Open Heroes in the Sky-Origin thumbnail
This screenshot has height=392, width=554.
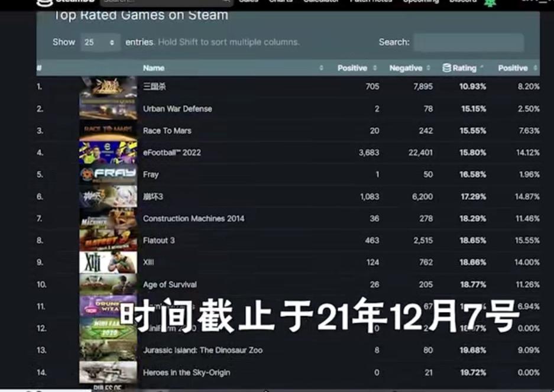[108, 372]
